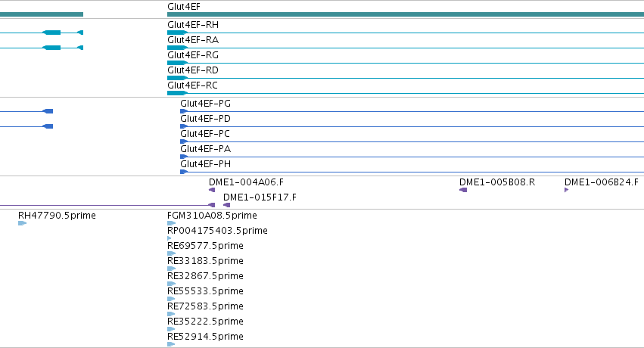Click the Glut4EF gene label
Viewport: 644px width, 348px height.
tap(184, 7)
